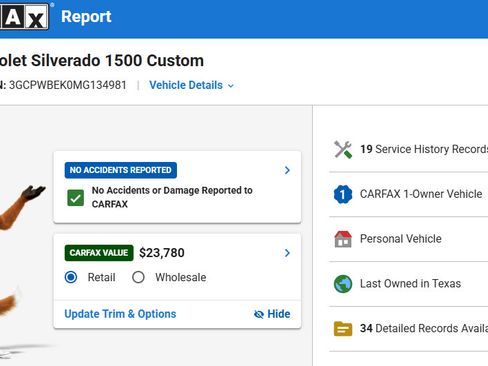Click the $23,780 value amount
488x366 pixels.
162,253
